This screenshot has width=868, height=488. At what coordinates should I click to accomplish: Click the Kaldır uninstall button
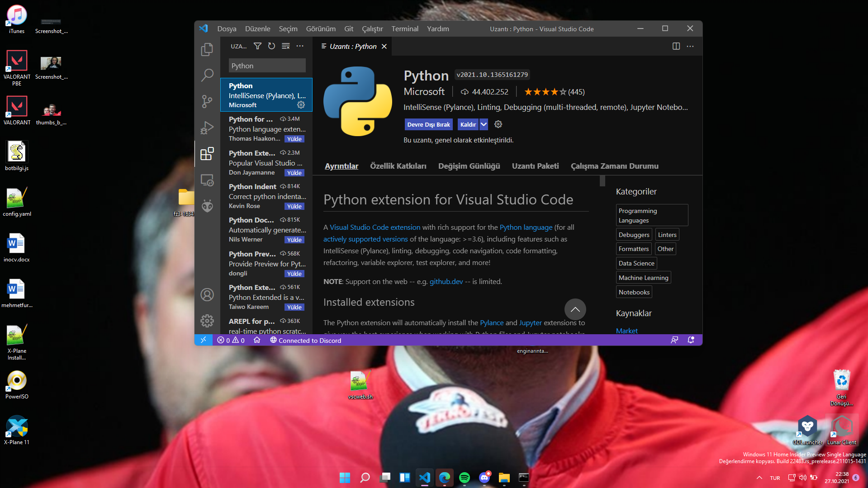468,124
